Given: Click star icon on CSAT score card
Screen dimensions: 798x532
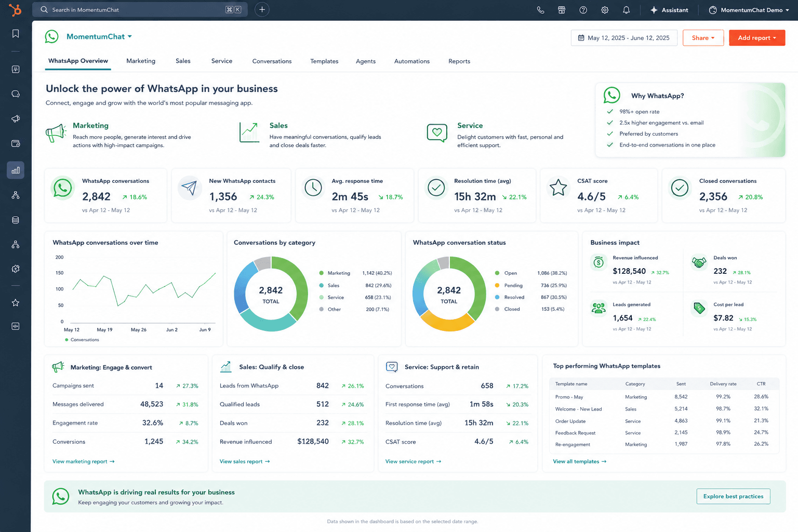Looking at the screenshot, I should pyautogui.click(x=558, y=188).
